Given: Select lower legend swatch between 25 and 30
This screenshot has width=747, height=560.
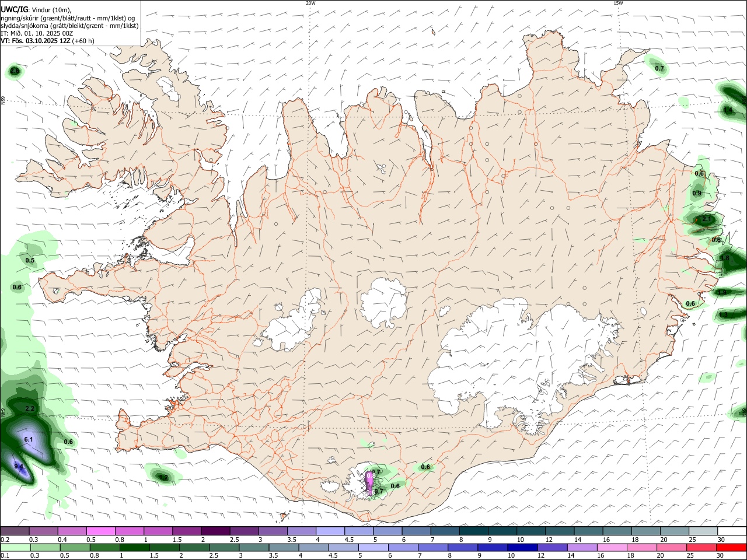Looking at the screenshot, I should [702, 547].
